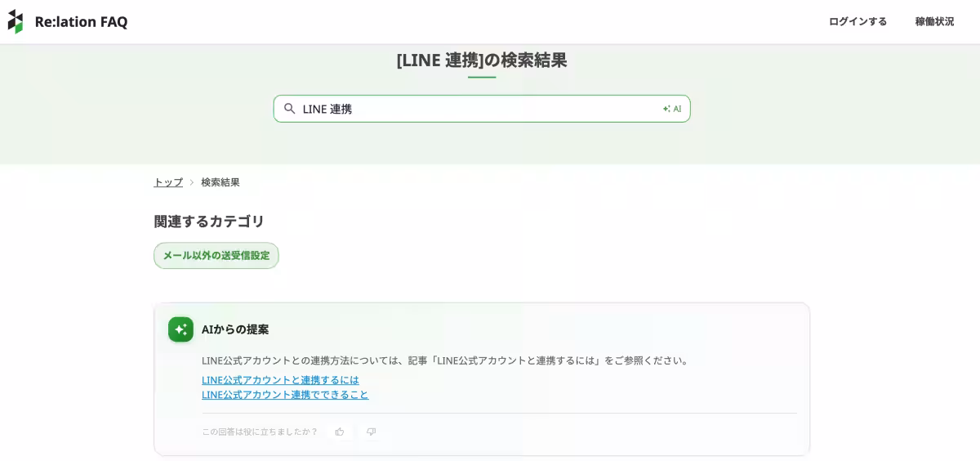Screen dimensions: 980x461
Task: Open LINE公式アカウント連携でできること article
Action: tap(285, 395)
